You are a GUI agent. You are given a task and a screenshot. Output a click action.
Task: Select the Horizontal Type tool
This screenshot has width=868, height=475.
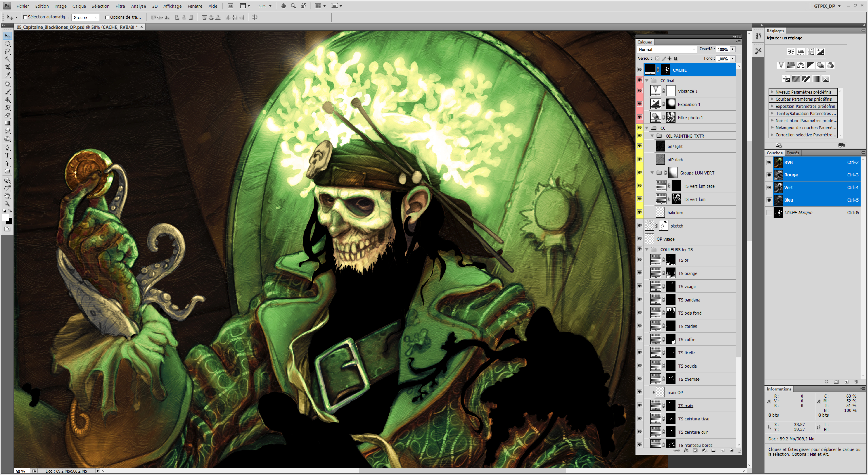pos(7,155)
